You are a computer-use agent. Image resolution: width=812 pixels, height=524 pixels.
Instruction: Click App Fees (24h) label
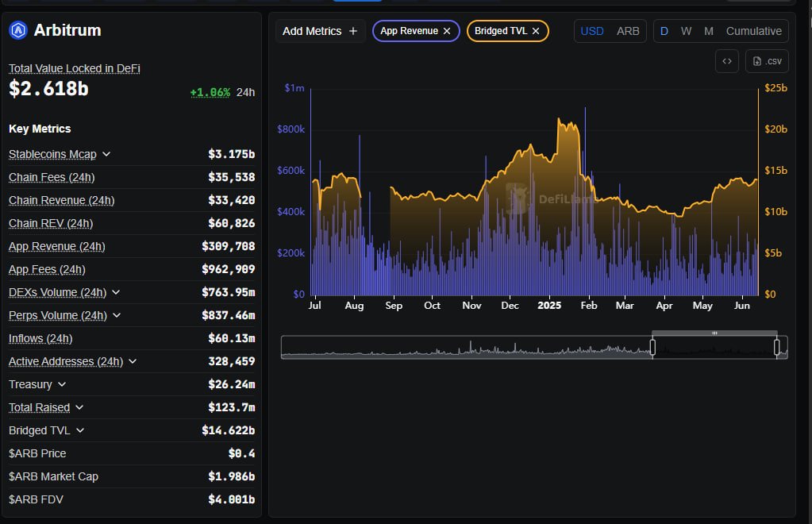pos(47,269)
